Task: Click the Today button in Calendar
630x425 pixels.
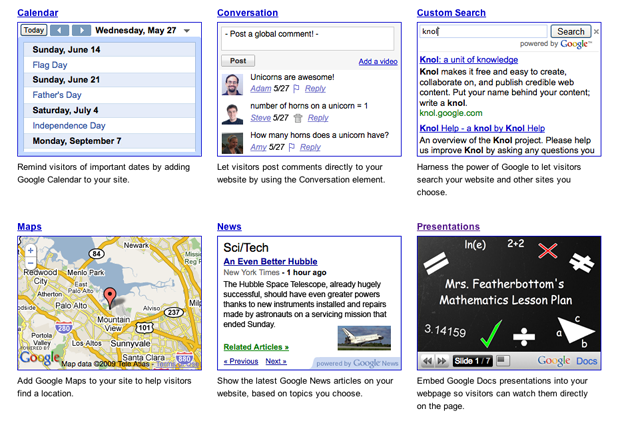Action: 34,30
